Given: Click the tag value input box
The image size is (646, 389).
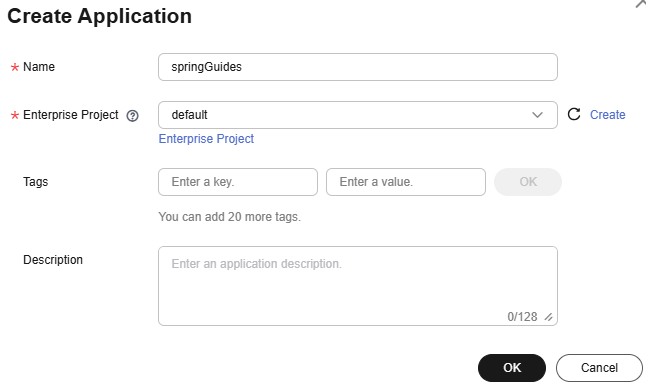Looking at the screenshot, I should pos(406,182).
